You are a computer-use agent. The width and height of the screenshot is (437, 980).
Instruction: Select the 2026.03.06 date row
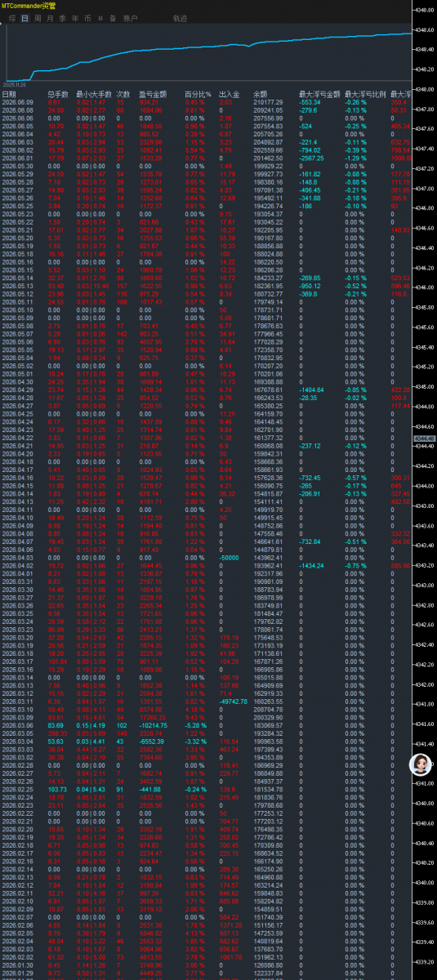tap(16, 724)
